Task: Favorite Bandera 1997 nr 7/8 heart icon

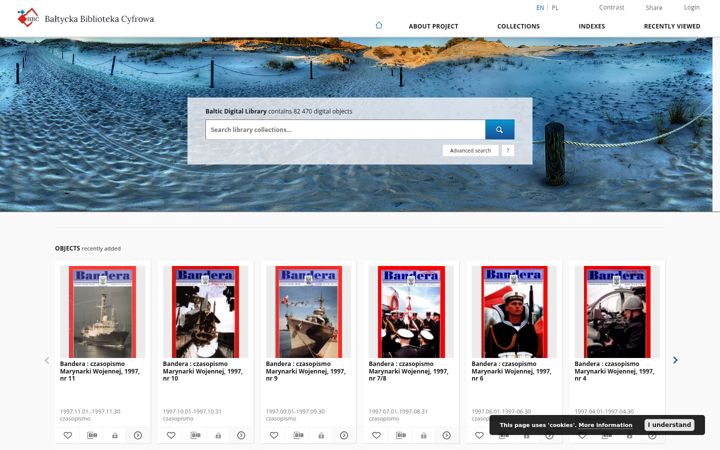Action: pyautogui.click(x=377, y=435)
